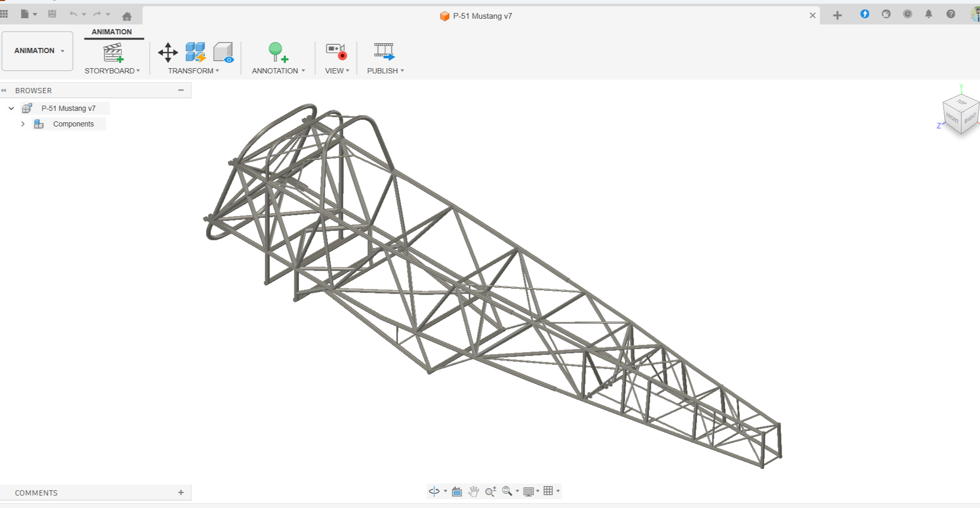This screenshot has height=508, width=980.
Task: Click the RIGHT face of the ViewCube
Action: click(969, 119)
